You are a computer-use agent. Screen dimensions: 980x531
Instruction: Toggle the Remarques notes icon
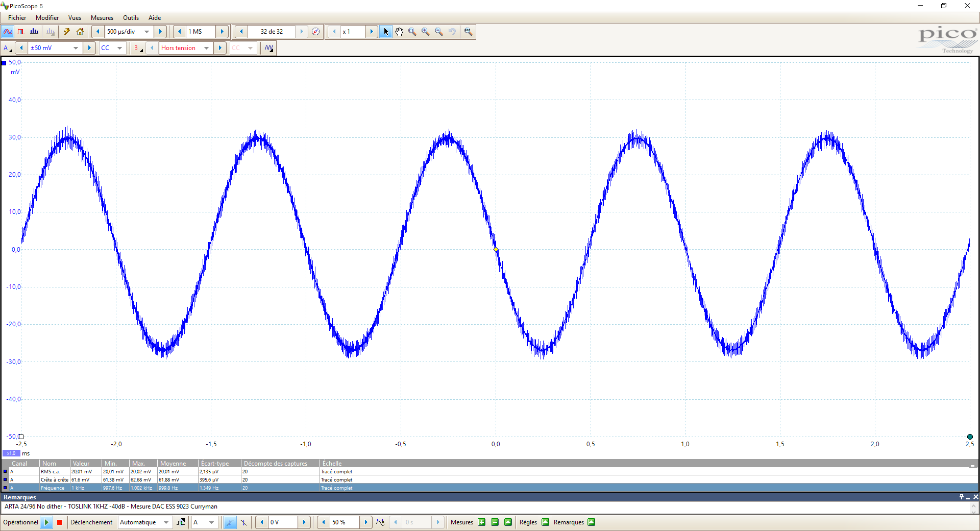591,522
